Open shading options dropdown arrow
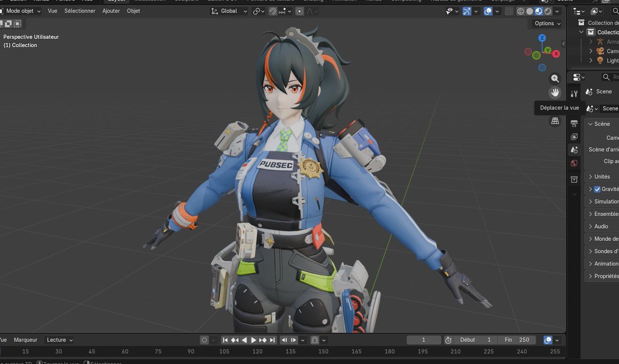The width and height of the screenshot is (619, 364). pos(557,11)
